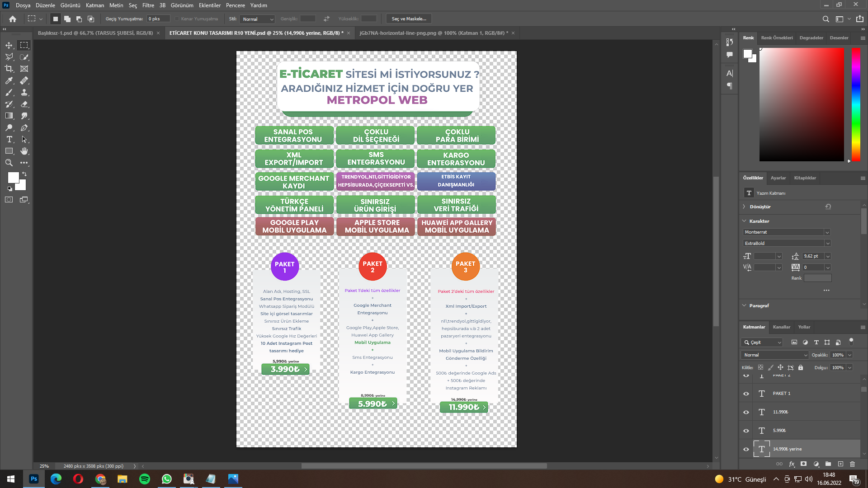Viewport: 868px width, 488px height.
Task: Toggle lock all on layer
Action: [x=801, y=367]
